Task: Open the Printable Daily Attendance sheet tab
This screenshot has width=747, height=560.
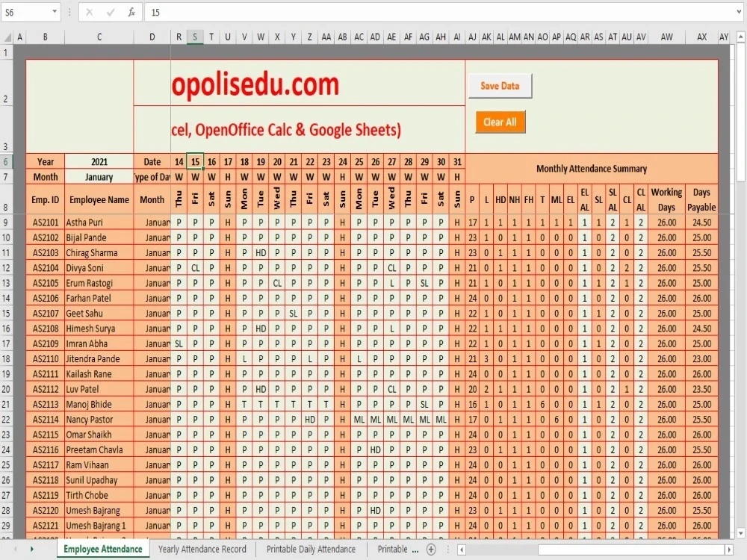Action: (311, 549)
